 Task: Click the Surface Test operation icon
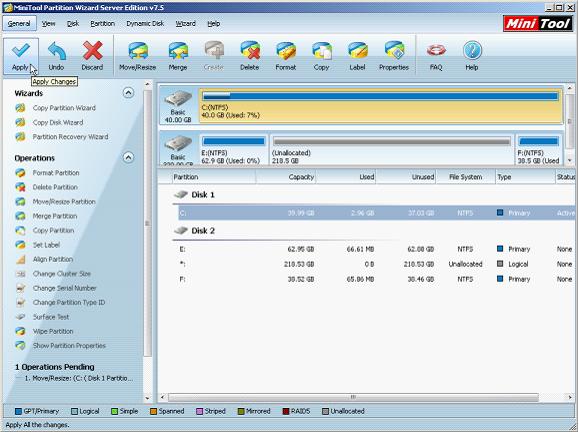20,317
